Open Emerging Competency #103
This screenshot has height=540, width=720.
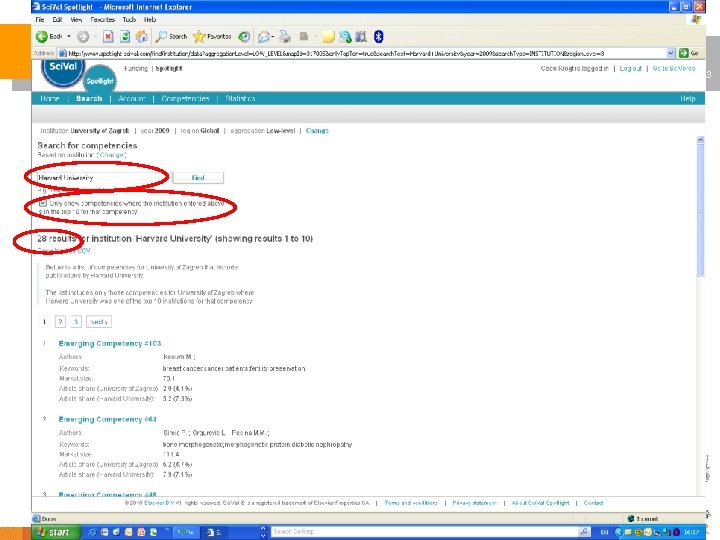(x=110, y=343)
